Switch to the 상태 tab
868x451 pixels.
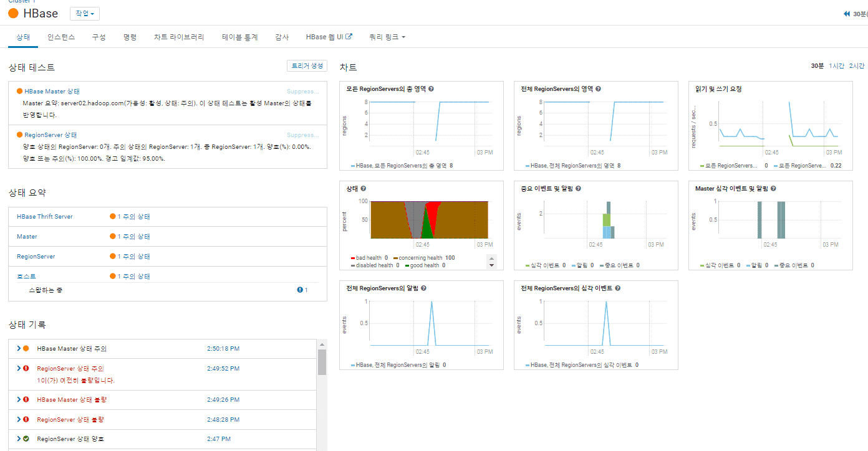(x=23, y=37)
